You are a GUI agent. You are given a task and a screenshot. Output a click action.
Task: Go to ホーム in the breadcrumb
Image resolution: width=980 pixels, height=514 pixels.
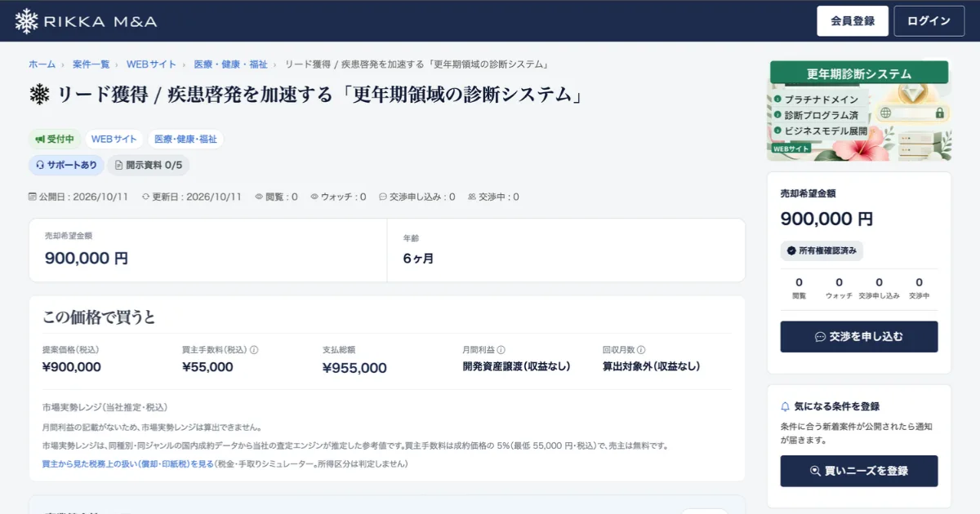pos(42,64)
